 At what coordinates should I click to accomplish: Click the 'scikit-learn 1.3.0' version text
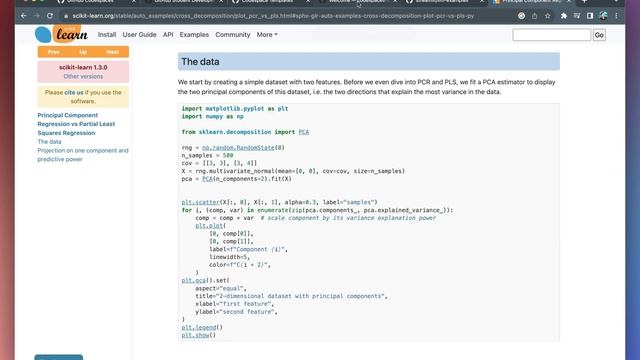83,67
